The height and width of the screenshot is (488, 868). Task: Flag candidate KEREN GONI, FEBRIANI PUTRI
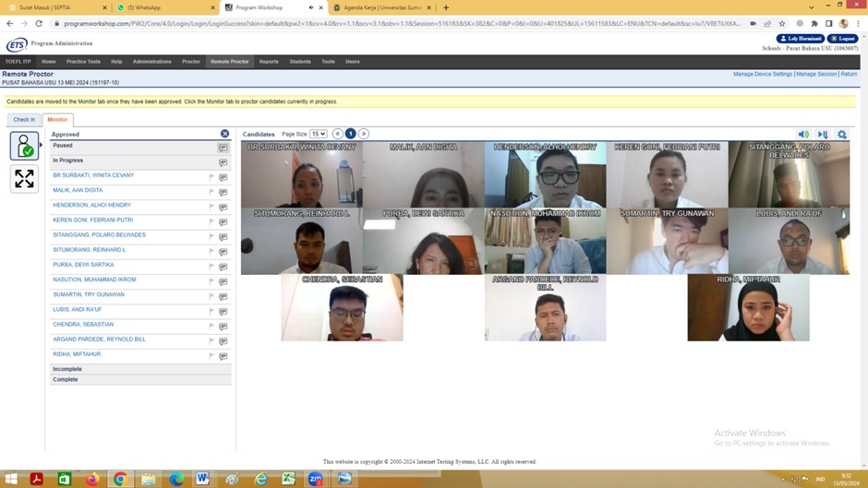[211, 222]
